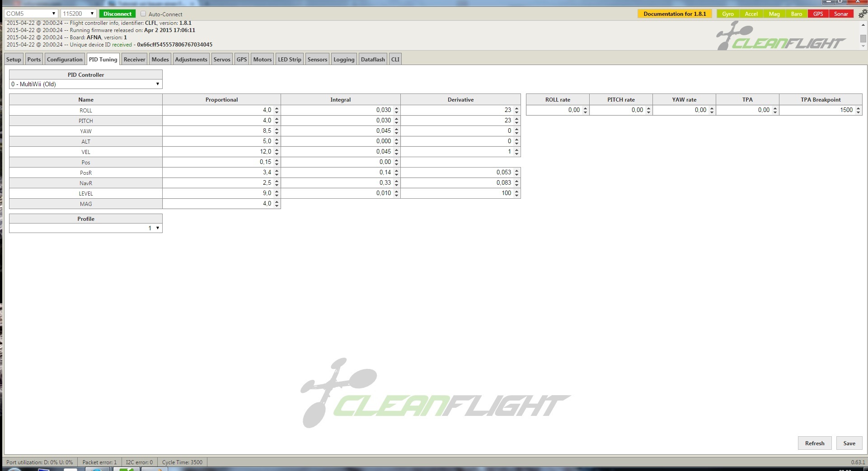Screen dimensions: 868x471
Task: Click the YAW rate stepper arrows
Action: pyautogui.click(x=712, y=110)
